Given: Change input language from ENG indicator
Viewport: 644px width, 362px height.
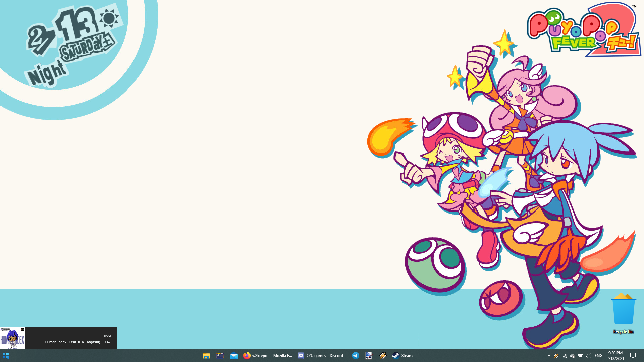Looking at the screenshot, I should click(598, 356).
